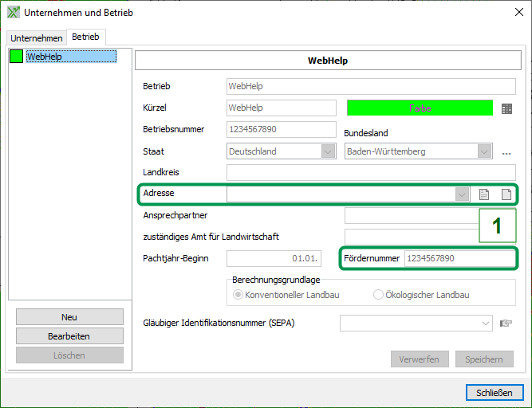The image size is (532, 408).
Task: Switch to the Unternehmen tab
Action: pos(37,38)
